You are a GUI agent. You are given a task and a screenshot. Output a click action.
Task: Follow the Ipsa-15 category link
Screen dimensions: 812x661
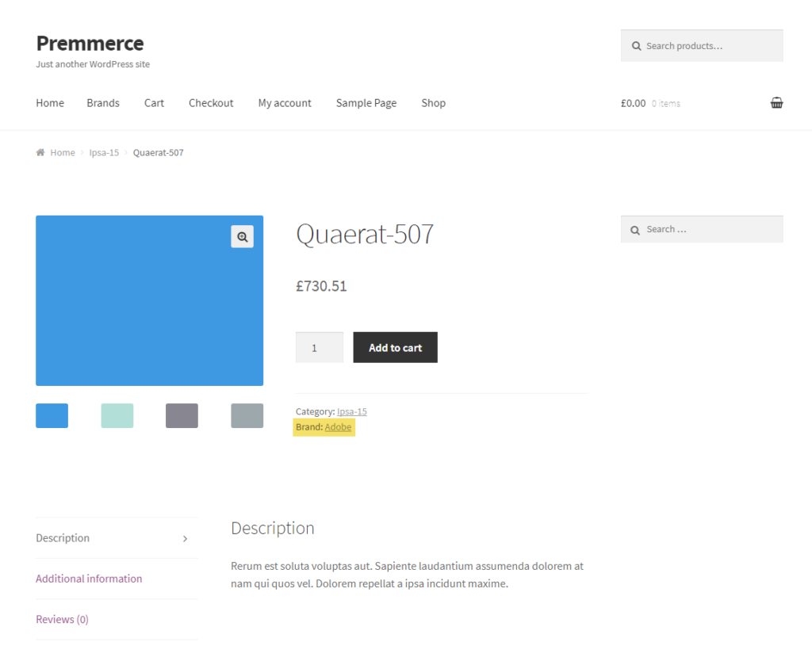point(351,411)
